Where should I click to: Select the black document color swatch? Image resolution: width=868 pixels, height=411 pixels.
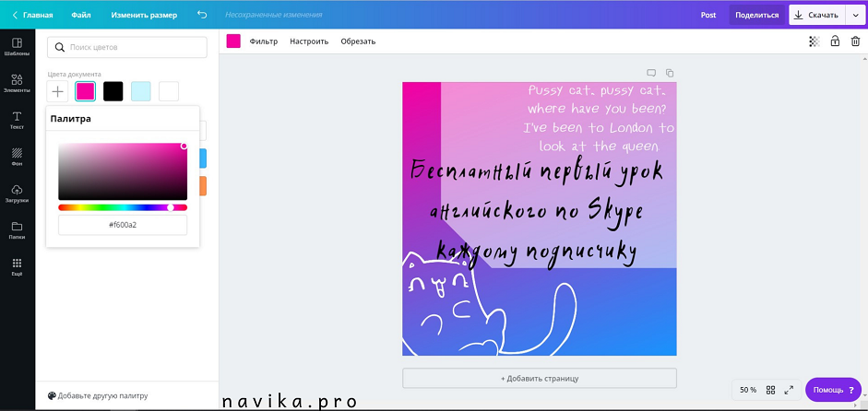tap(113, 91)
